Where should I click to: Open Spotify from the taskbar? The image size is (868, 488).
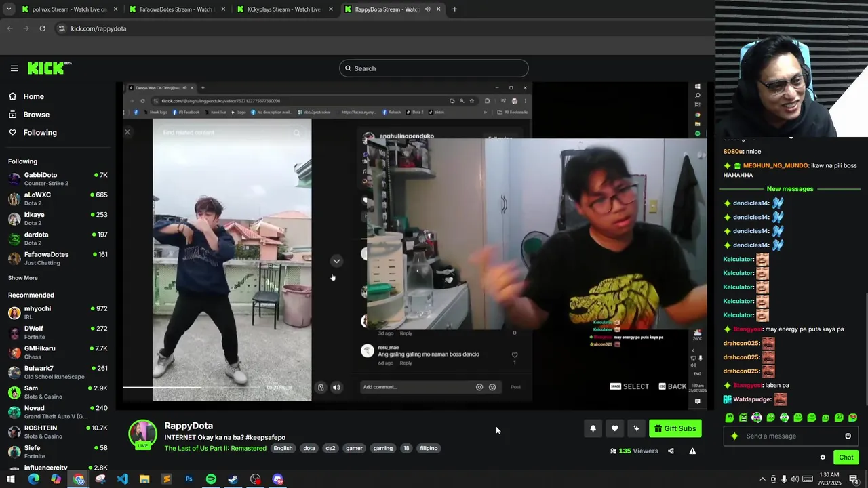pyautogui.click(x=211, y=479)
